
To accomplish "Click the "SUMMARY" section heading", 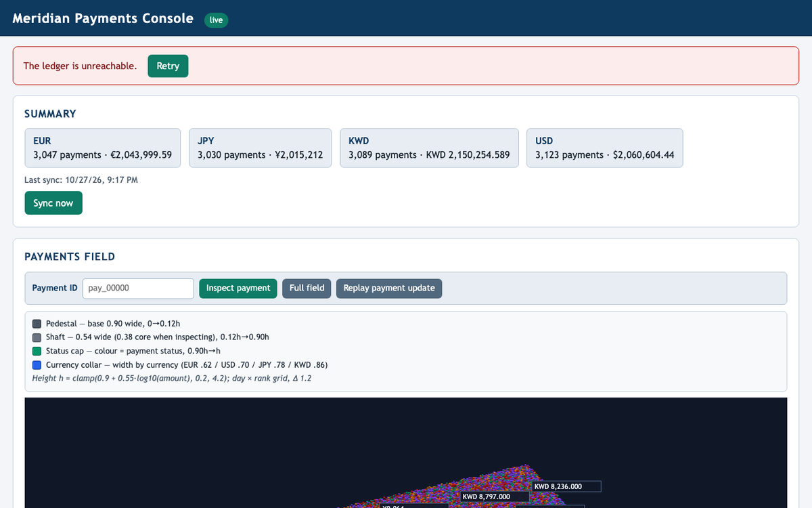I will click(50, 114).
